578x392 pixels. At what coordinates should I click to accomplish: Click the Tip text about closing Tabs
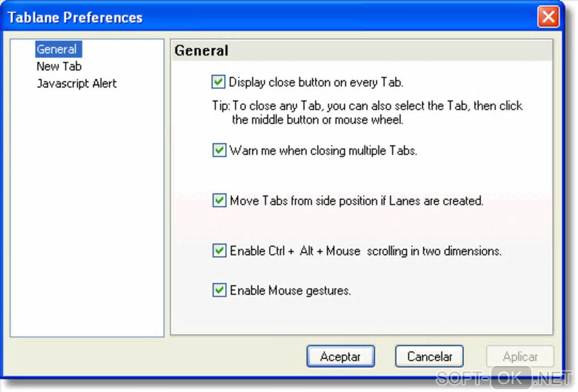[367, 113]
